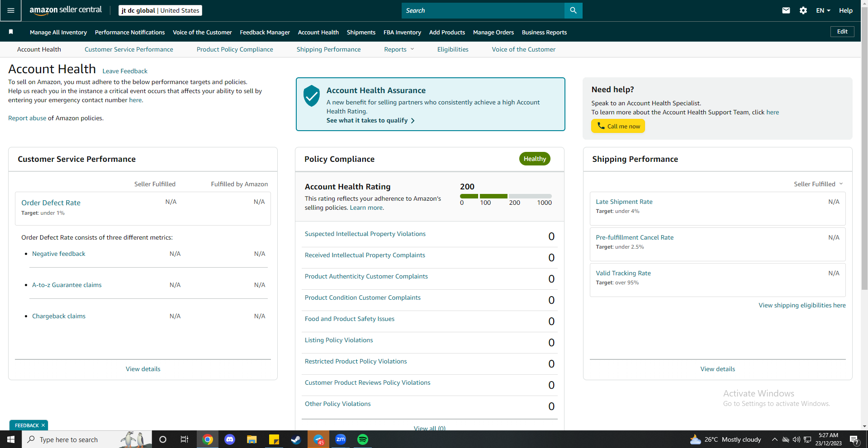Click the Healthy status badge
The width and height of the screenshot is (868, 448).
(x=535, y=159)
